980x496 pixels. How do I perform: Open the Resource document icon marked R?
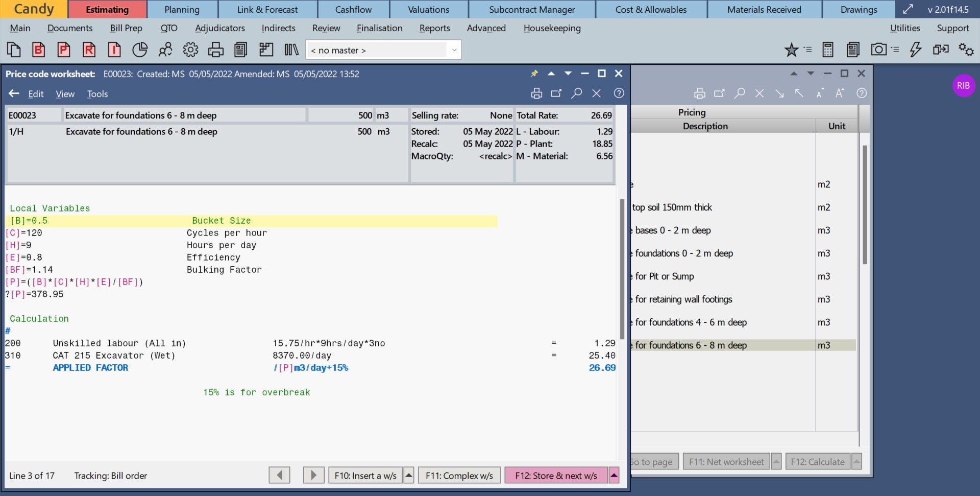pyautogui.click(x=89, y=50)
